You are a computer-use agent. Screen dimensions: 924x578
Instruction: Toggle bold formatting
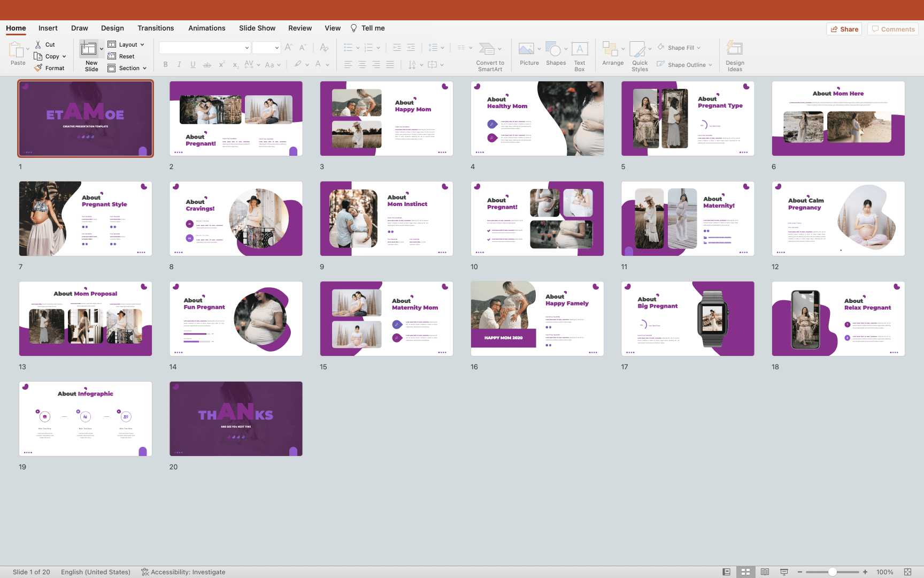click(x=166, y=65)
